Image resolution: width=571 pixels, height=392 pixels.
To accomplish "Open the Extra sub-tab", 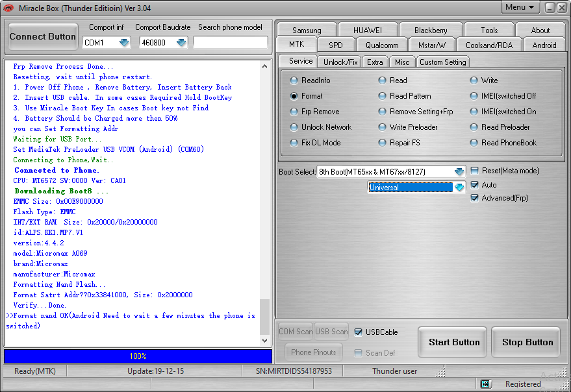I will click(x=375, y=62).
